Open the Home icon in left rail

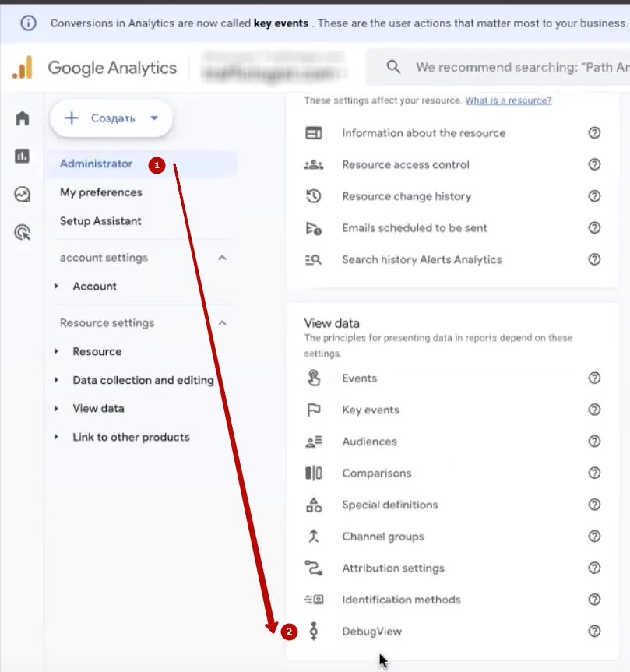pos(22,118)
